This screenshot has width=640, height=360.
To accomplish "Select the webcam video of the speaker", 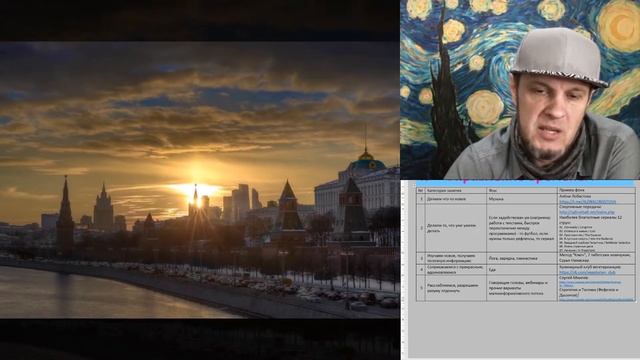I will (x=520, y=89).
